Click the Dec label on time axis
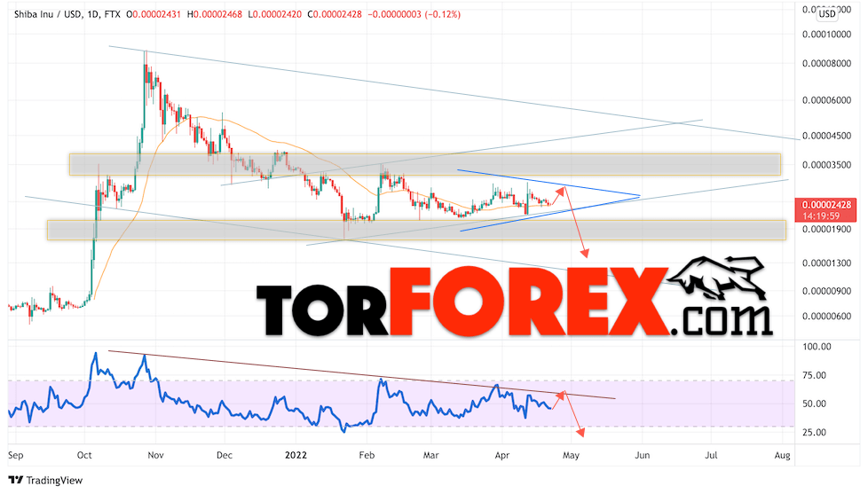The image size is (868, 494). click(225, 455)
